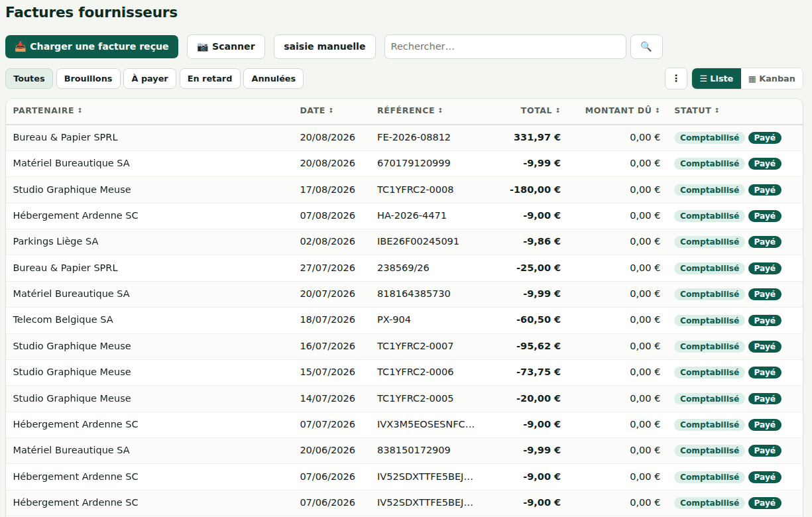Open the Scanner camera button
This screenshot has width=812, height=517.
pyautogui.click(x=226, y=46)
